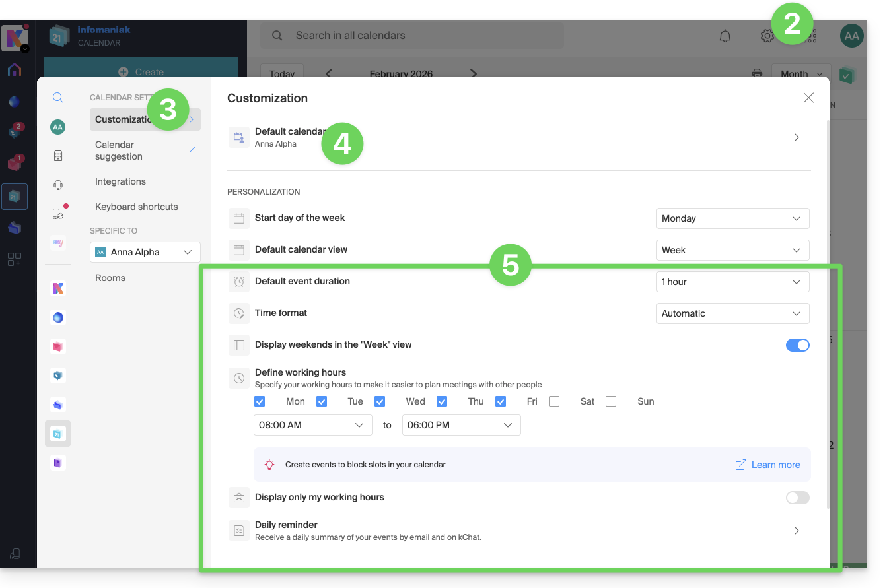Screen dimensions: 887x588
Task: Open the Start day of week dropdown
Action: click(732, 218)
